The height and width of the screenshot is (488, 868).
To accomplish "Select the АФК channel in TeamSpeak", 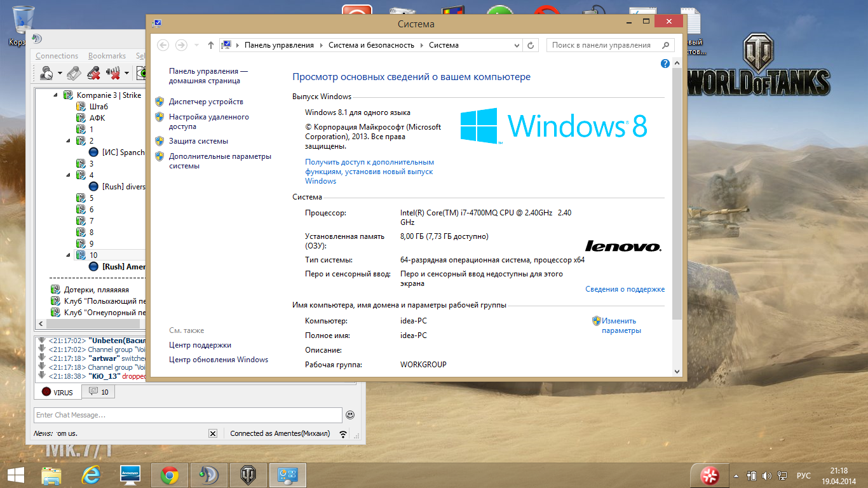I will click(97, 118).
